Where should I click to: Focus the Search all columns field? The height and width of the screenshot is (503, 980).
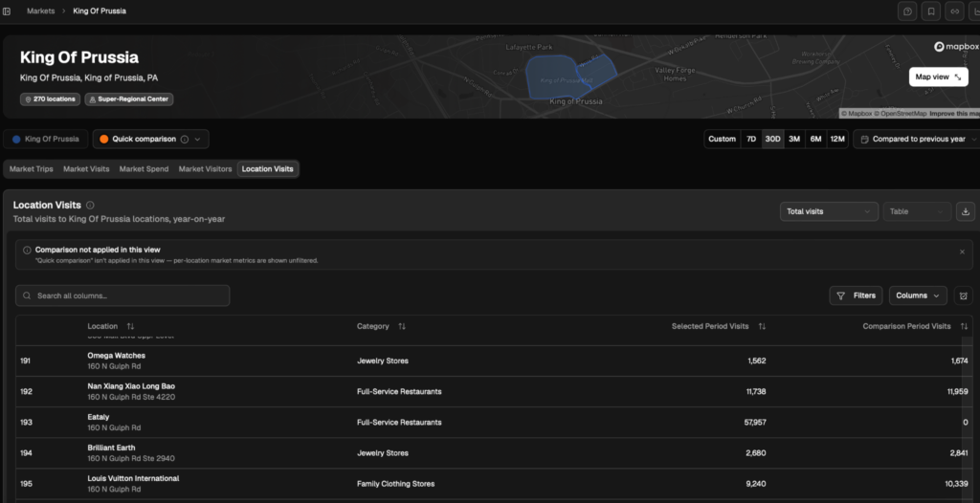[122, 295]
